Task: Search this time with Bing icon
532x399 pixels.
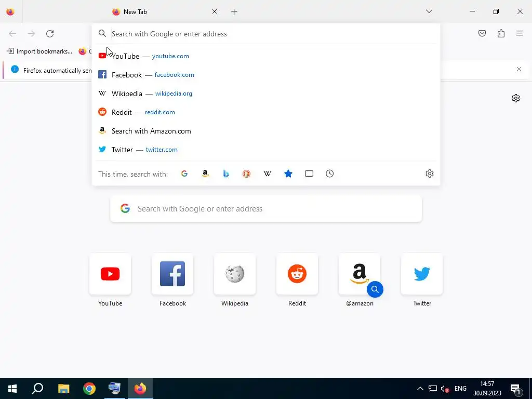Action: click(x=226, y=174)
